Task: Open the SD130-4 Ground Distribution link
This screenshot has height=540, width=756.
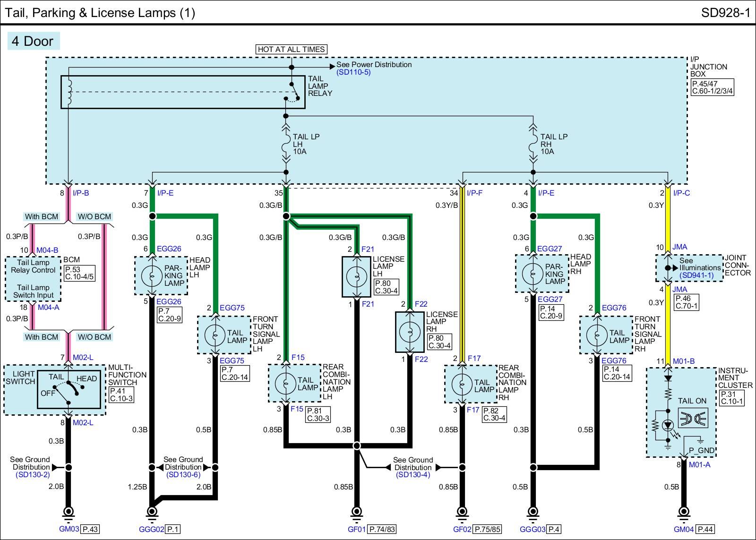Action: (412, 474)
